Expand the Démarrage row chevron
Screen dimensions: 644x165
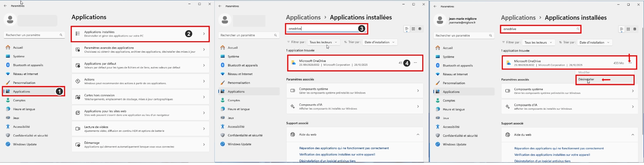(x=204, y=145)
